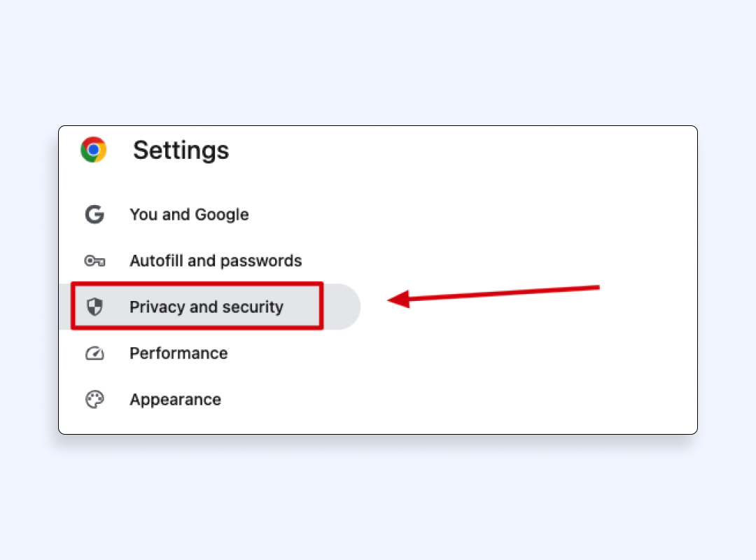Click the word "security" in highlighted row
The width and height of the screenshot is (756, 560).
pyautogui.click(x=253, y=307)
